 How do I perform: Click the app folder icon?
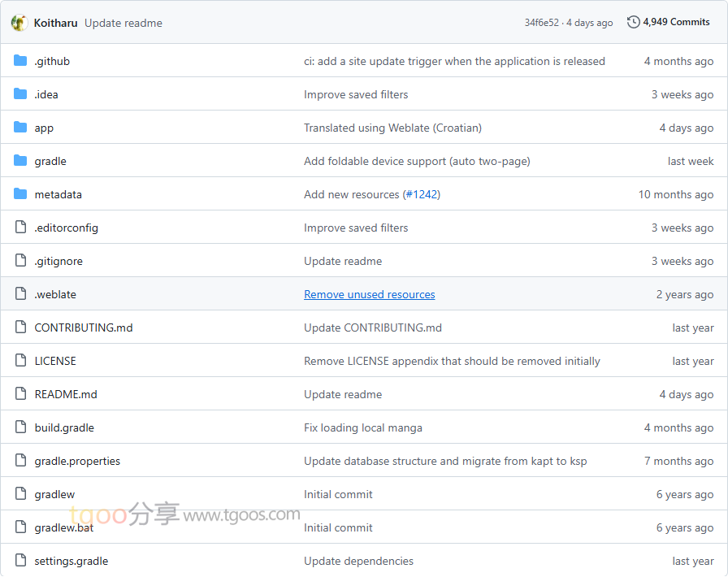[20, 128]
